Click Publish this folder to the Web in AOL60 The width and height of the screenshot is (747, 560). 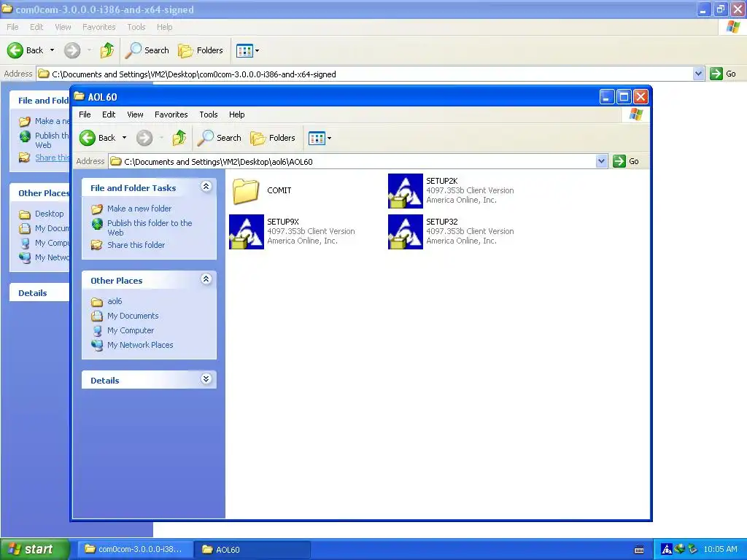150,227
